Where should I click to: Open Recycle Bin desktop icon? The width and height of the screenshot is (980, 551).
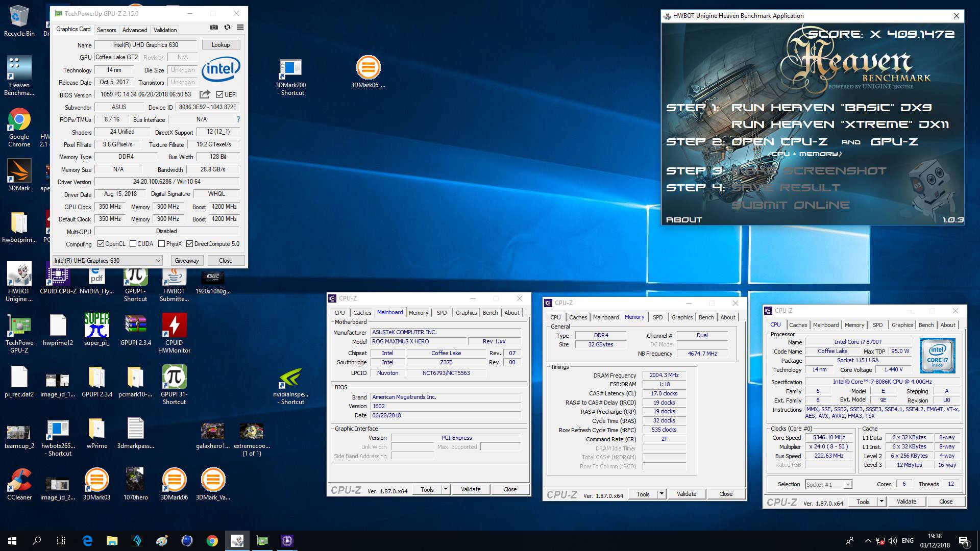(x=19, y=21)
